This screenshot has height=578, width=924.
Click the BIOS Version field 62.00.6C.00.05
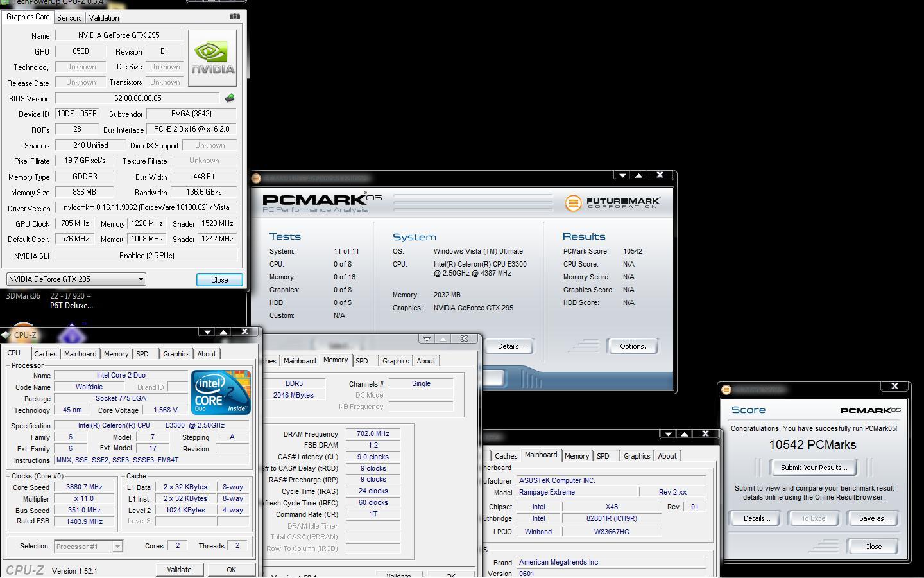tap(138, 98)
